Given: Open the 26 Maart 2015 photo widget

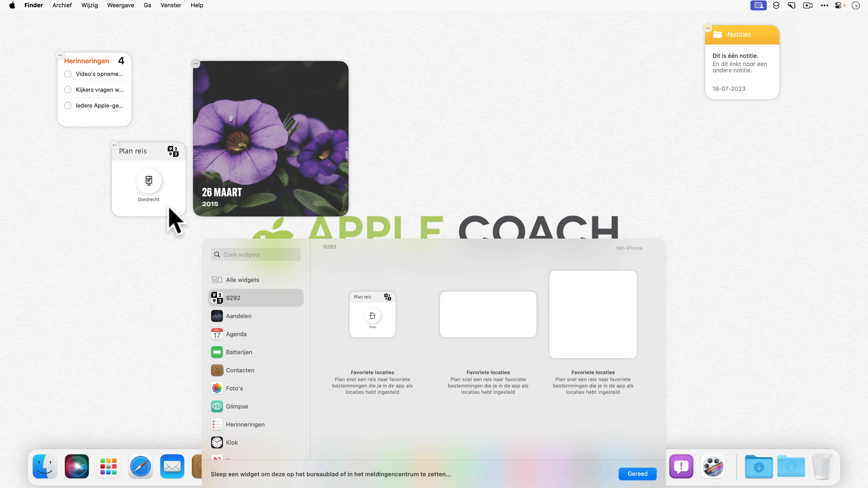Looking at the screenshot, I should pyautogui.click(x=271, y=138).
